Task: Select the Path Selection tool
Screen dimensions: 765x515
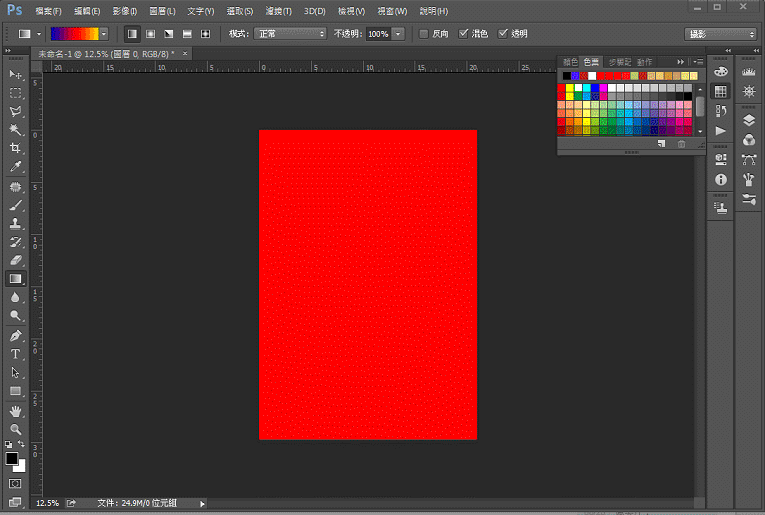Action: click(x=15, y=373)
